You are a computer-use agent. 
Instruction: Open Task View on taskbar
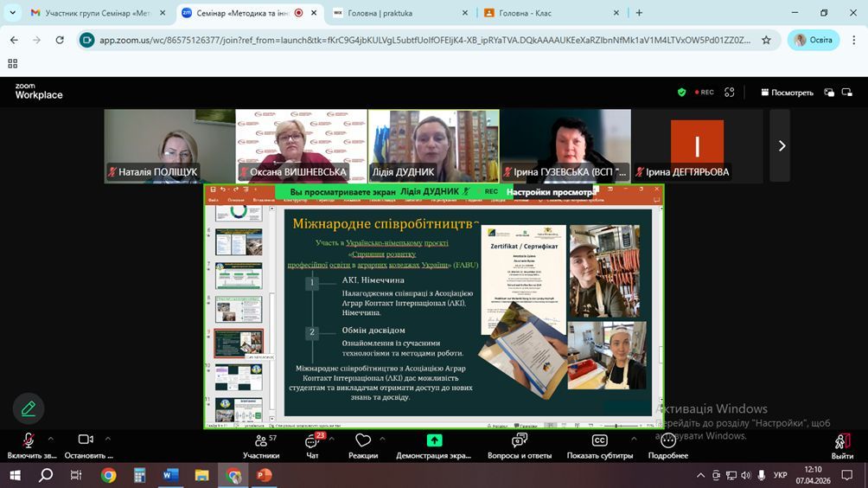point(76,475)
